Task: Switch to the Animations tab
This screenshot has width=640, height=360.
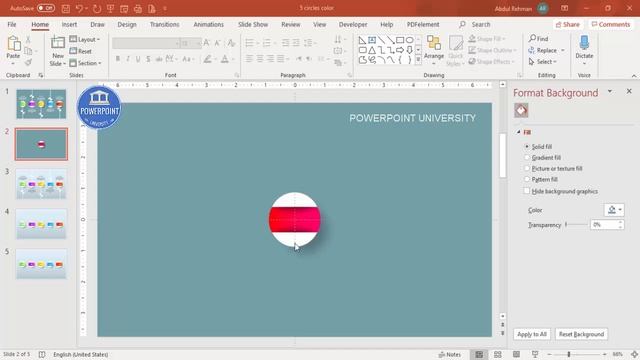Action: [209, 24]
